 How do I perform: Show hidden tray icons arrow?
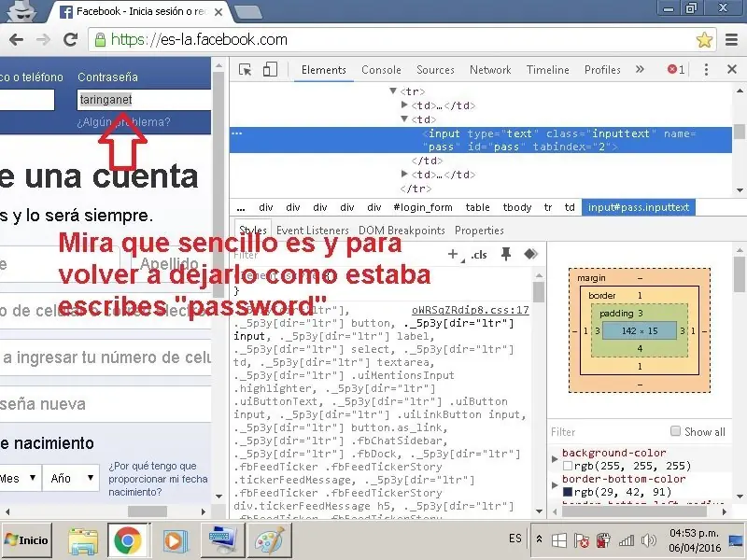click(x=539, y=539)
